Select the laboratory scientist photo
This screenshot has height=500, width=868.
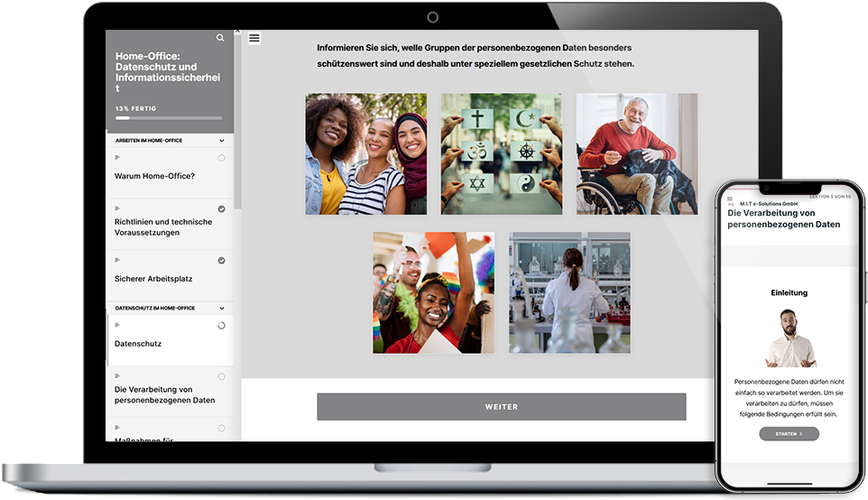pos(569,293)
